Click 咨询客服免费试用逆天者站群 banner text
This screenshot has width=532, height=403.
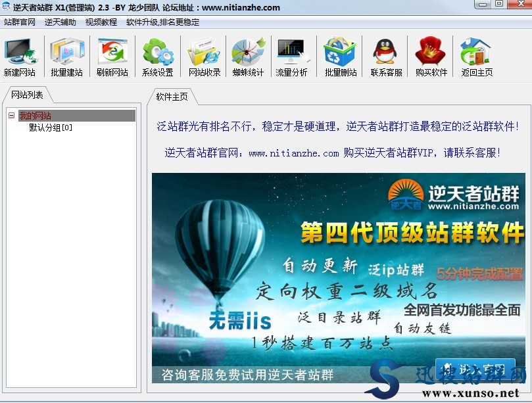[247, 375]
